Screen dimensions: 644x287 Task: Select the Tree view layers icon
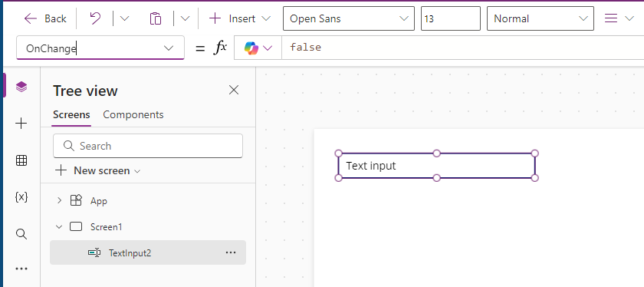21,87
